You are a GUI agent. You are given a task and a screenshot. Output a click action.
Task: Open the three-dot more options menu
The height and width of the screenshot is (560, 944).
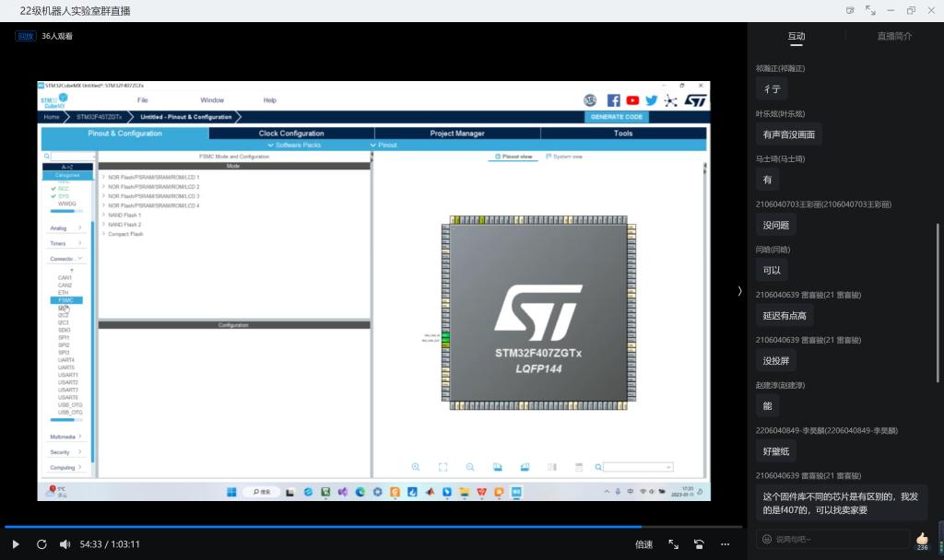pos(726,544)
